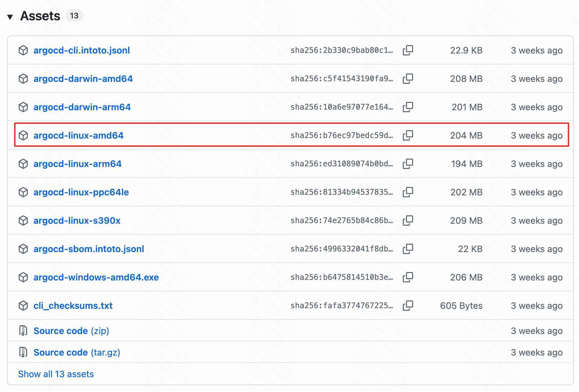Select hash text sha256:c5f41543190fa9…
This screenshot has height=392, width=579.
tap(342, 79)
